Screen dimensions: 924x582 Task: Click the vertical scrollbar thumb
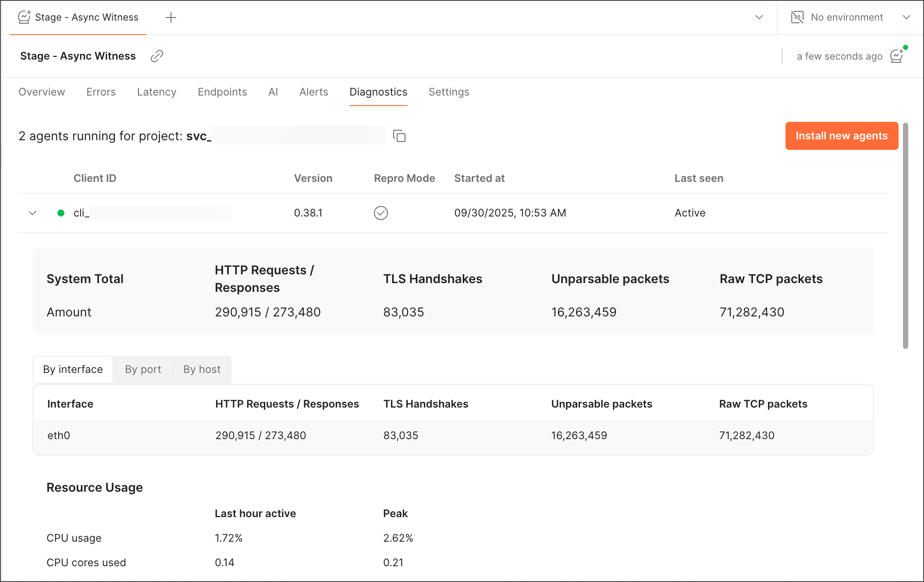click(x=905, y=237)
